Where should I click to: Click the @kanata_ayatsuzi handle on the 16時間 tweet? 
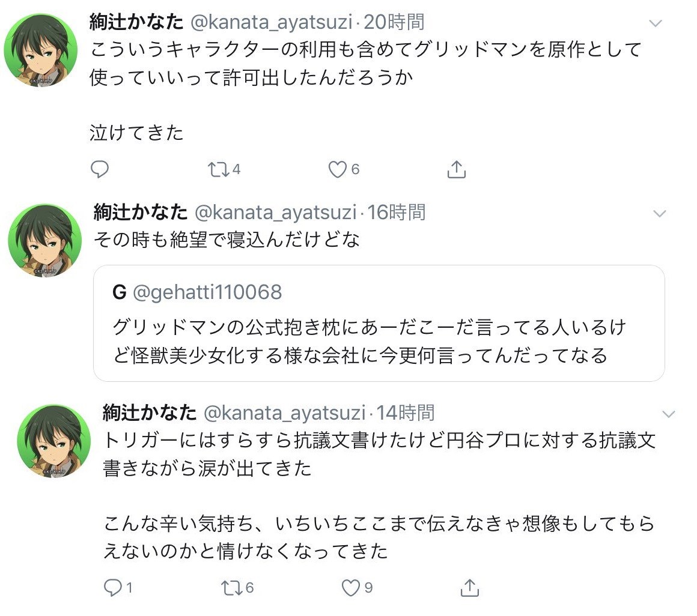pos(276,212)
